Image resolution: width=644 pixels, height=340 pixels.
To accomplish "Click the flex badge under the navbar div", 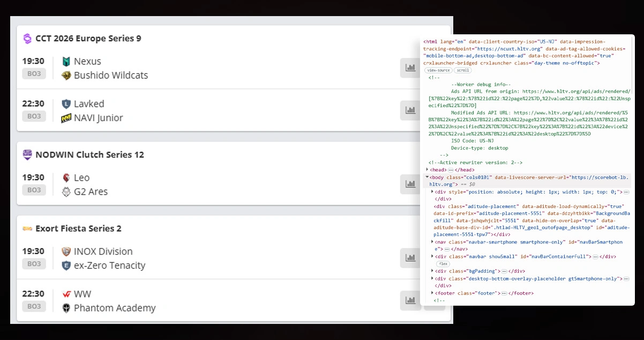I will point(443,264).
